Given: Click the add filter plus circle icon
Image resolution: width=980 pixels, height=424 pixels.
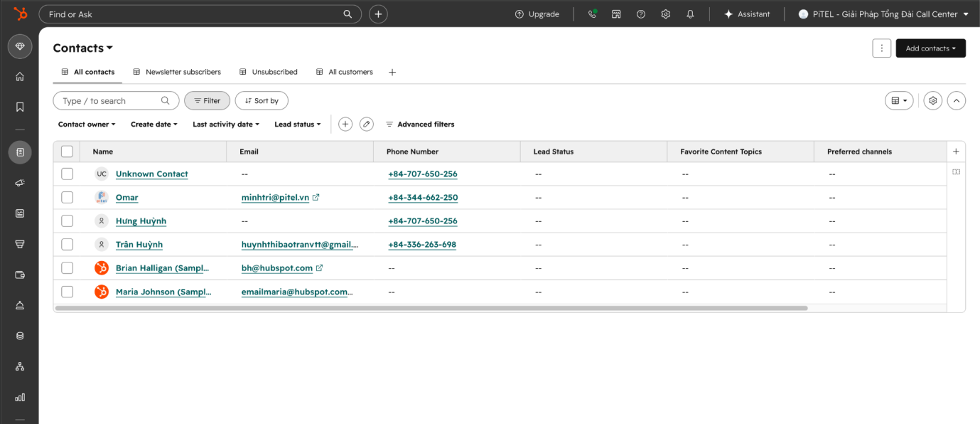Looking at the screenshot, I should click(x=345, y=124).
